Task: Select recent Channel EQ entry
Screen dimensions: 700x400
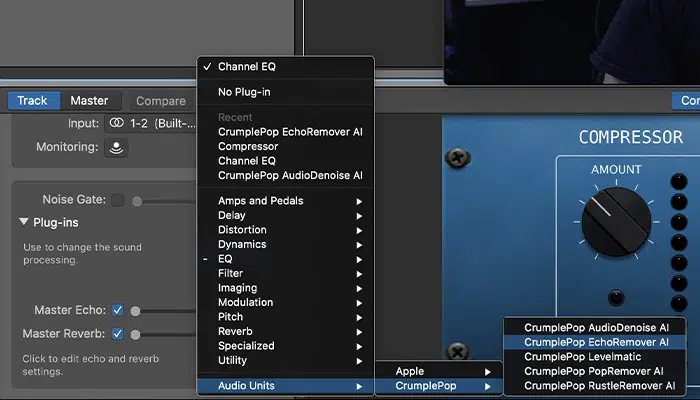Action: [285, 161]
